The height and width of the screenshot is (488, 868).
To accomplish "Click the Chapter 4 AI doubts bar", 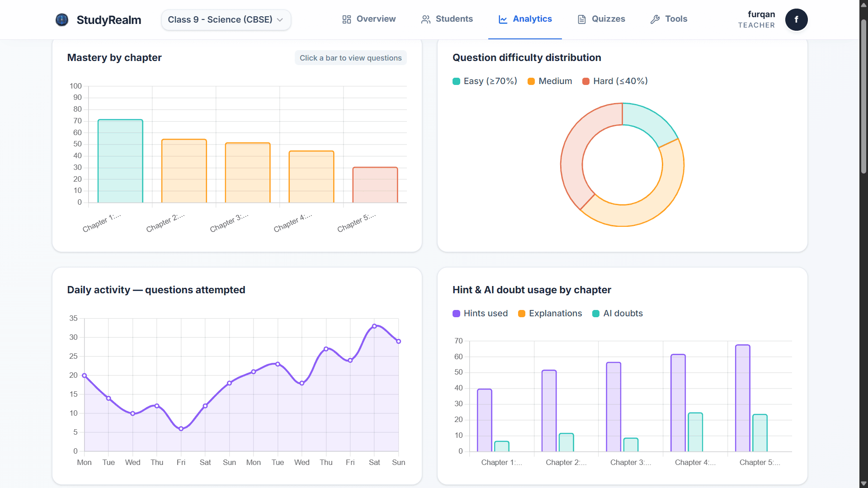I will (695, 432).
